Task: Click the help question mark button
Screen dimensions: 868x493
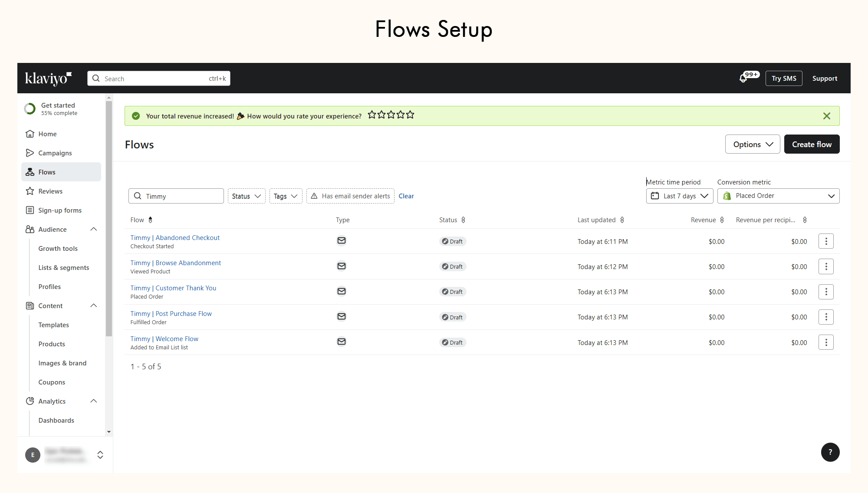Action: (830, 452)
